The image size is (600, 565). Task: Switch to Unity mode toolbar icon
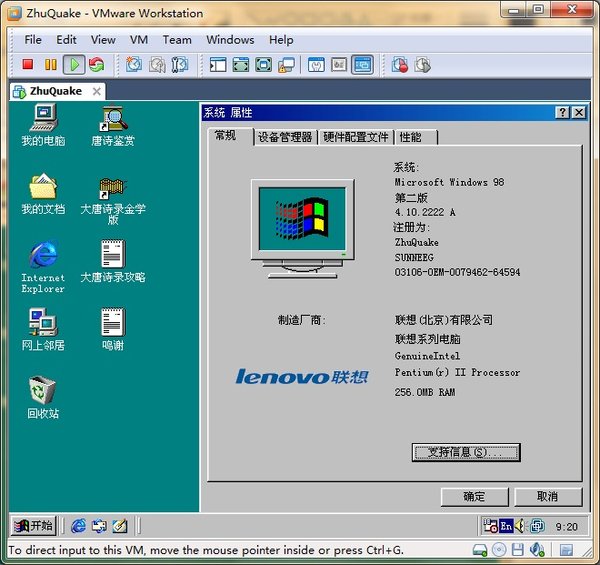[x=286, y=65]
